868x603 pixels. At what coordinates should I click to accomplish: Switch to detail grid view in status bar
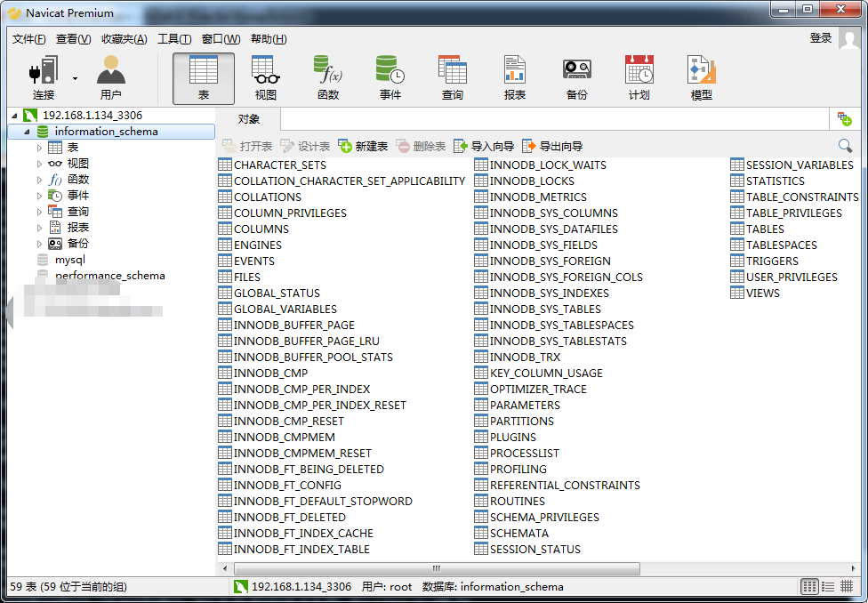tap(828, 587)
